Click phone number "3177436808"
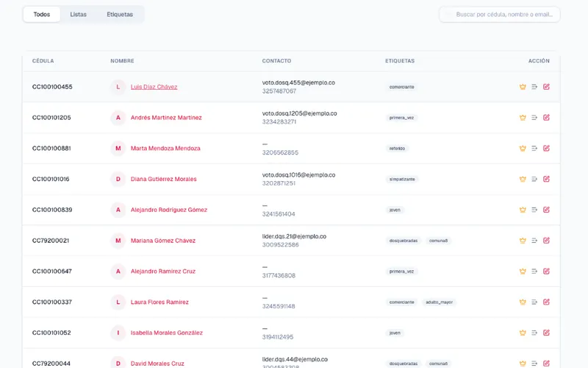 click(x=279, y=275)
